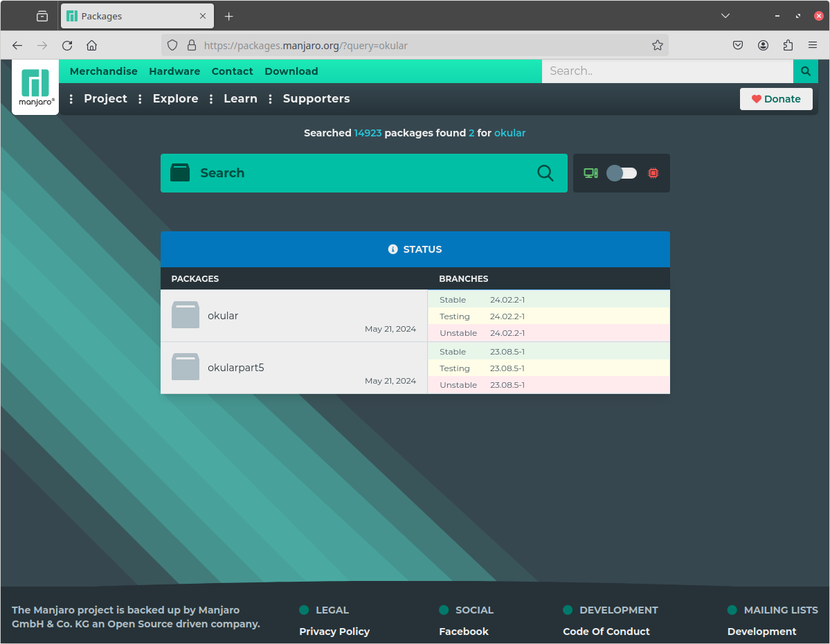Screen dimensions: 830x644
Task: Go back to previous page
Action: click(17, 46)
